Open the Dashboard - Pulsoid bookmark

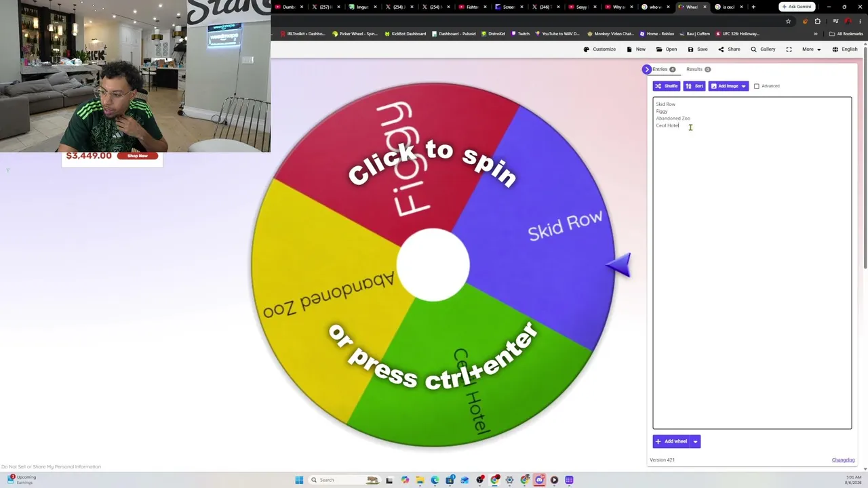point(454,34)
